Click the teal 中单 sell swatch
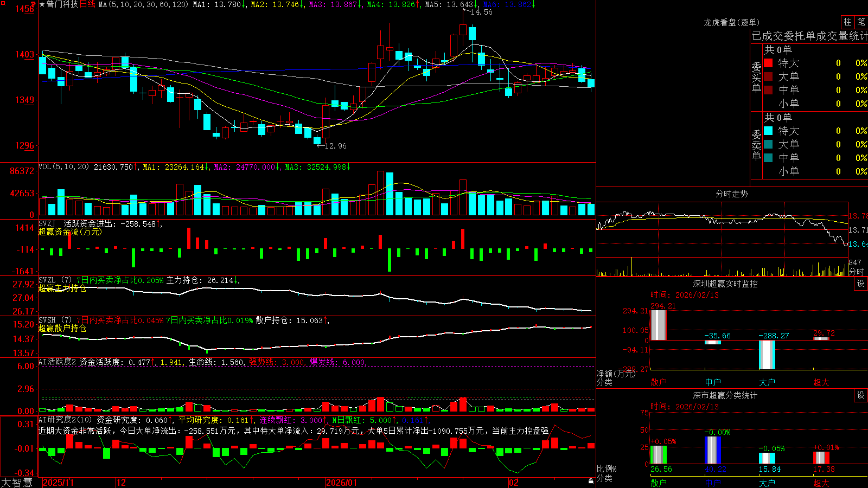Image resolution: width=868 pixels, height=488 pixels. (768, 158)
